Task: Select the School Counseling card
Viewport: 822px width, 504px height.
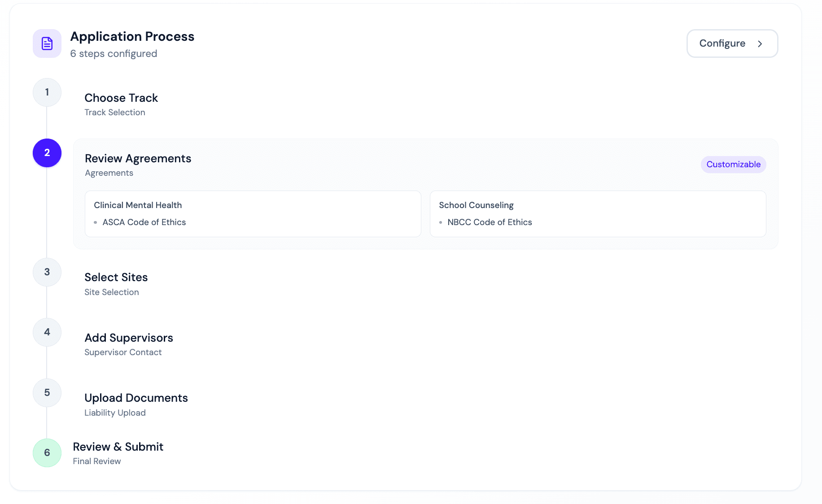Action: point(597,213)
